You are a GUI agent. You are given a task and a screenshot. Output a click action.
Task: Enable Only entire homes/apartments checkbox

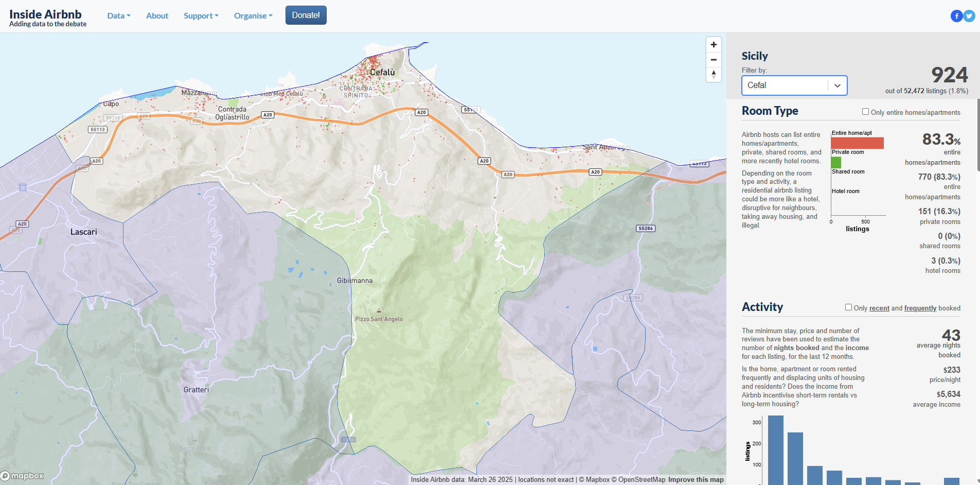[865, 112]
